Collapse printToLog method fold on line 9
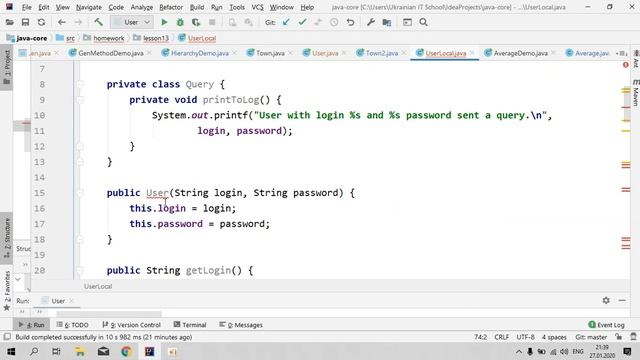 [x=80, y=100]
